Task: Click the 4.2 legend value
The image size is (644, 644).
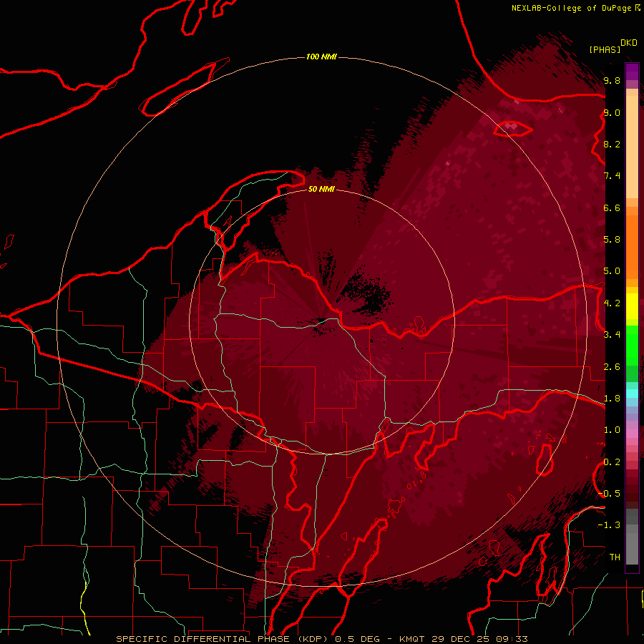Action: click(x=612, y=303)
